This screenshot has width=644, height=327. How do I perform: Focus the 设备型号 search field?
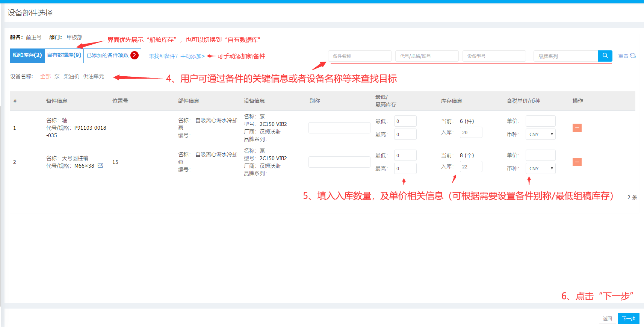[x=494, y=56]
